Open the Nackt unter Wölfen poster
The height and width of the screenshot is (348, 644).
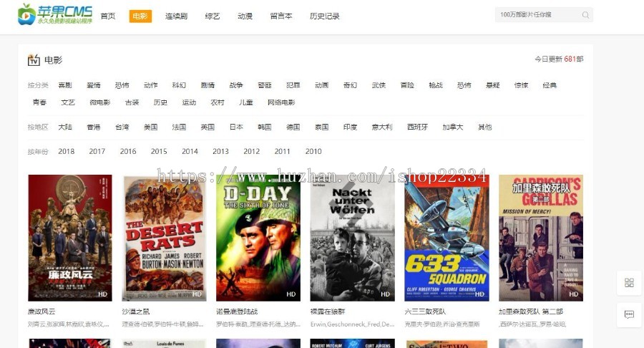point(352,238)
